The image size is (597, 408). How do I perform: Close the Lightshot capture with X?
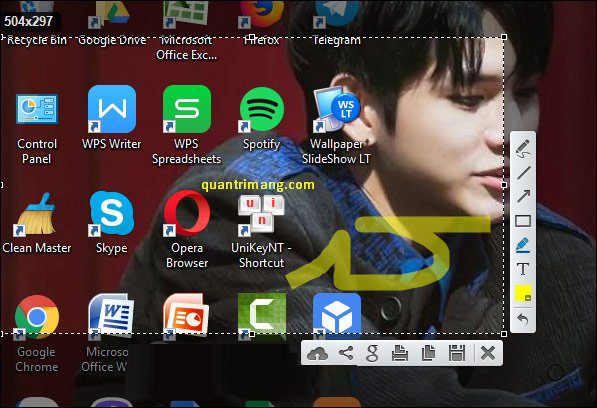click(488, 353)
